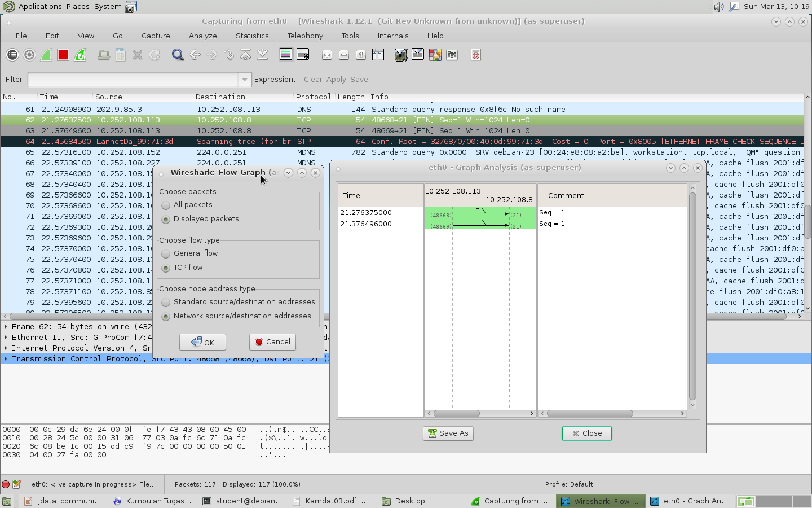
Task: Close capture file X icon in toolbar
Action: coord(138,55)
